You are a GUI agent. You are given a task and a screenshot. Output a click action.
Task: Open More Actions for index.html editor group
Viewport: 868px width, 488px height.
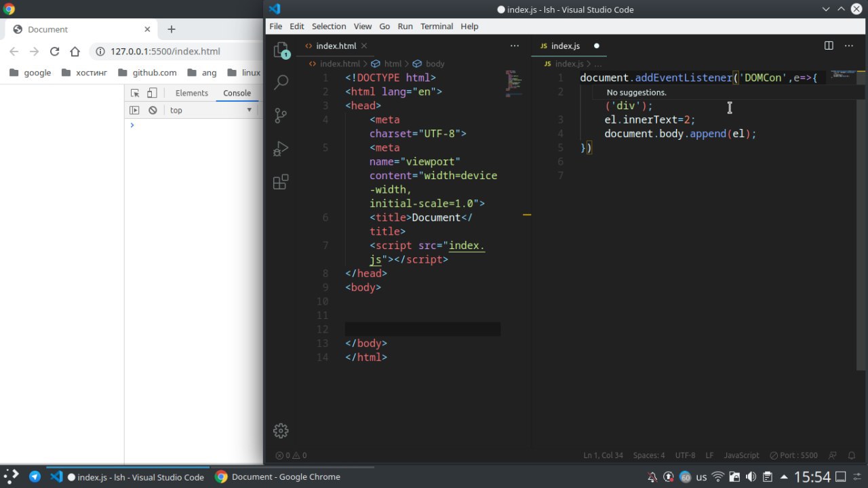[x=514, y=45]
